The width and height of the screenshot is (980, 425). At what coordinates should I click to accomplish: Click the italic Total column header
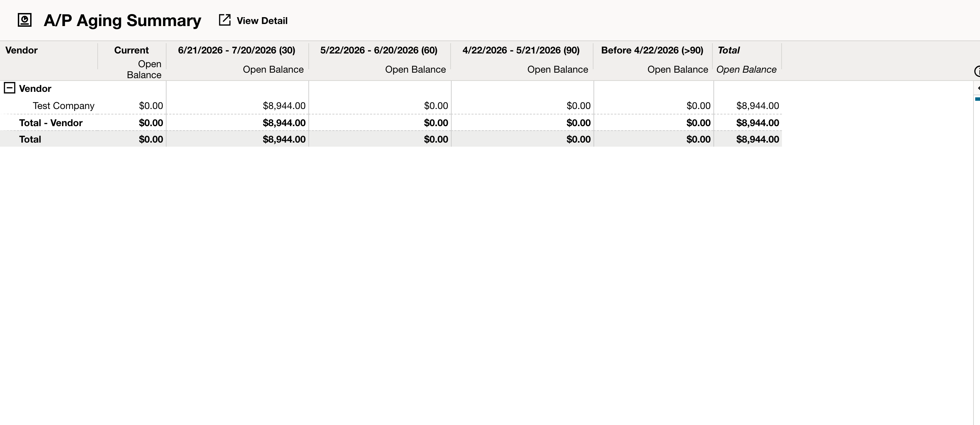coord(728,50)
